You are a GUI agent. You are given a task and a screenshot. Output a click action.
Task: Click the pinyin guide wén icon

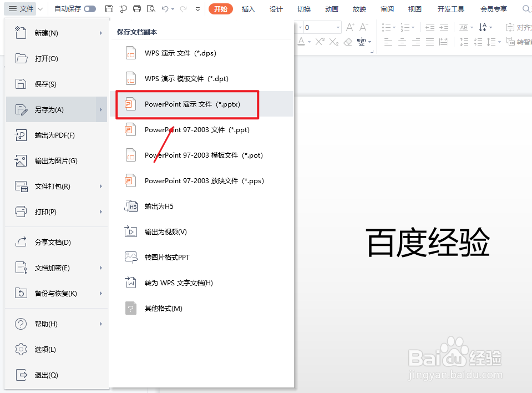coord(361,42)
